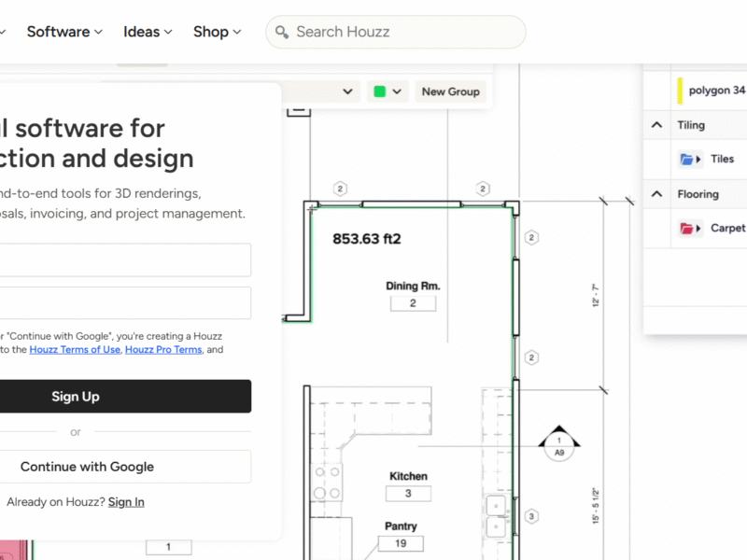Open the color dropdown next to the green swatch
This screenshot has width=747, height=560.
[397, 91]
